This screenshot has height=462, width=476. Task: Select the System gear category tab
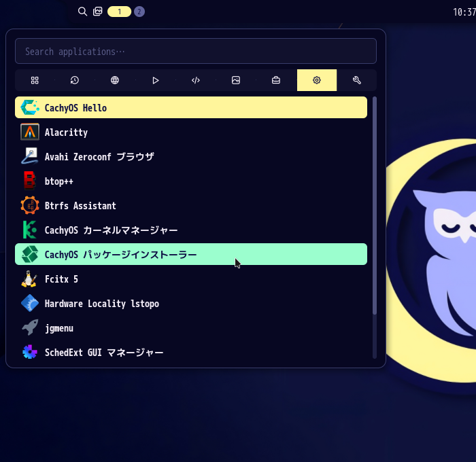317,80
